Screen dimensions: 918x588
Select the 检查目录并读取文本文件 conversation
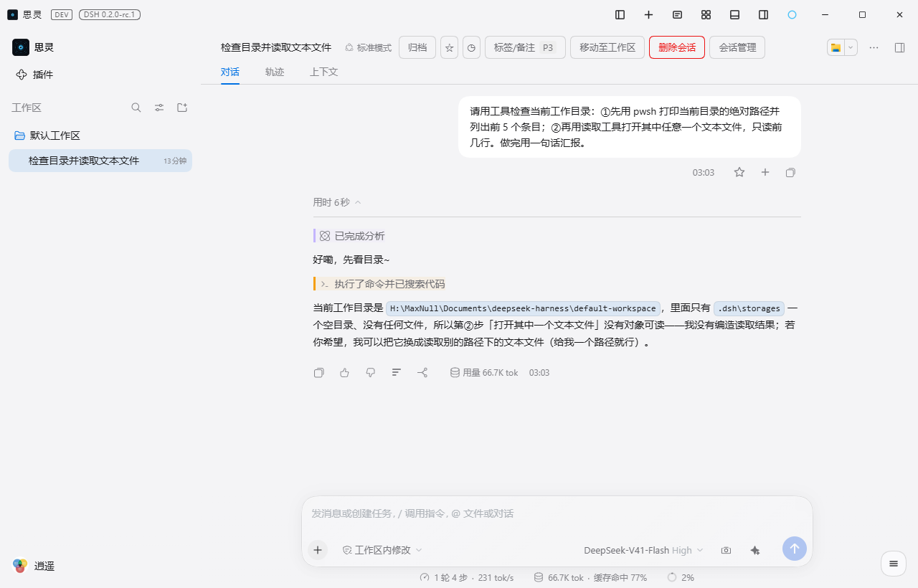(100, 161)
